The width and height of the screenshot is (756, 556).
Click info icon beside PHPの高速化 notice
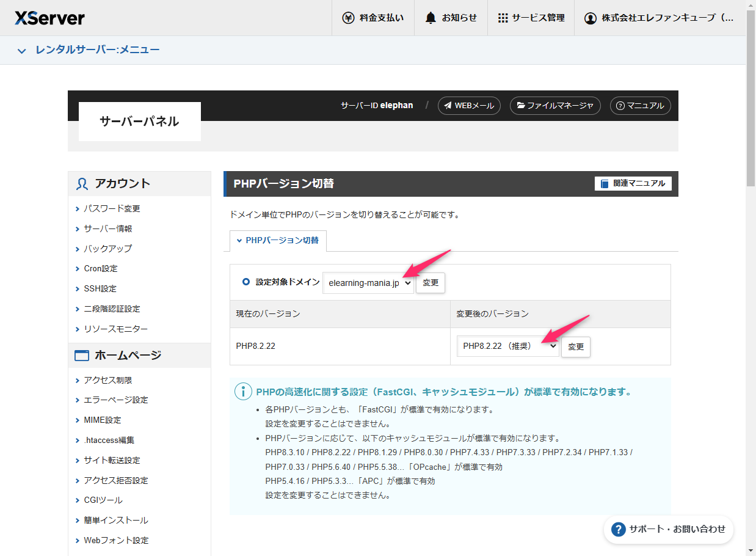[x=244, y=392]
